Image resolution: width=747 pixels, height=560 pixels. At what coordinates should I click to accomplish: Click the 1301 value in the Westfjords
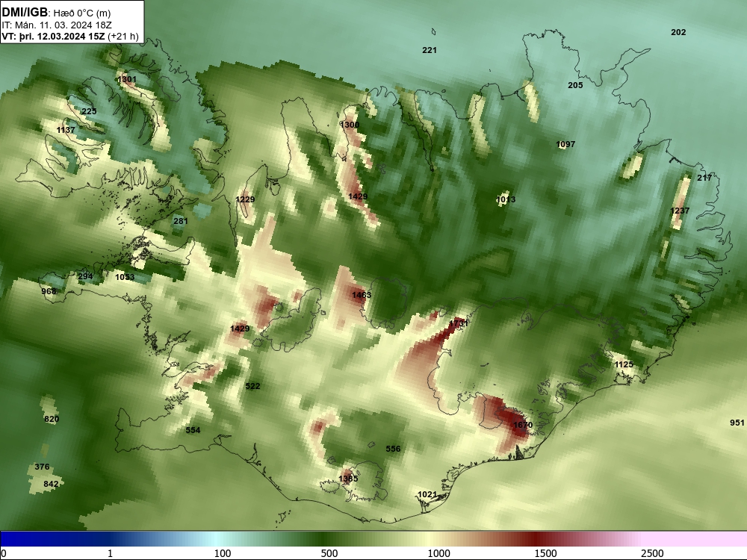pos(127,80)
